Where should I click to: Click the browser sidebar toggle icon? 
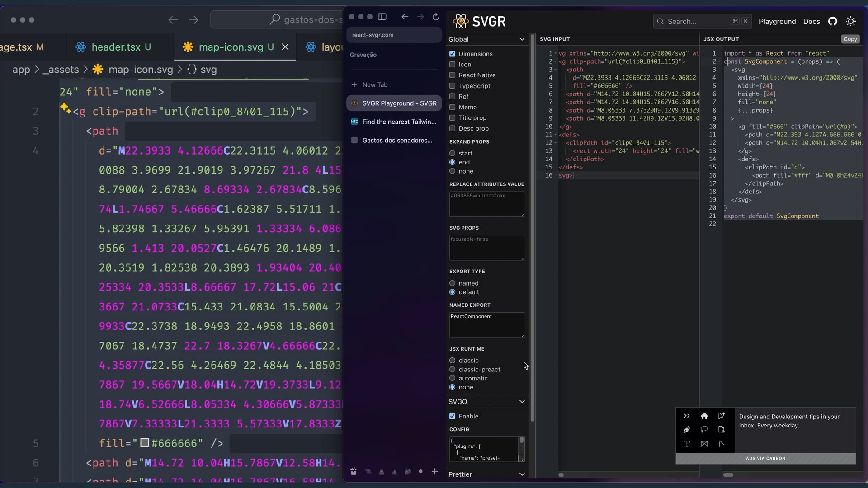(x=382, y=17)
